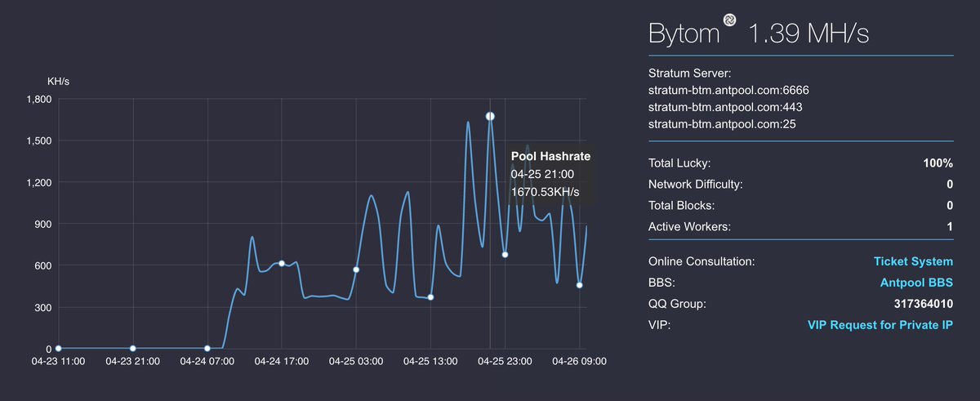Click the Bytom coin logo icon

[x=728, y=20]
